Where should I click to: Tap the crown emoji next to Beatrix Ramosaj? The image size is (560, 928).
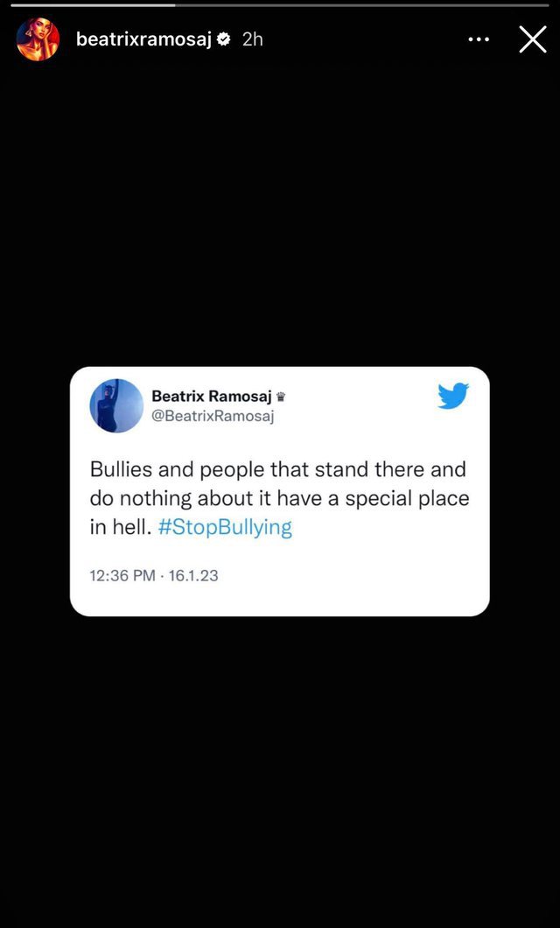click(x=281, y=397)
